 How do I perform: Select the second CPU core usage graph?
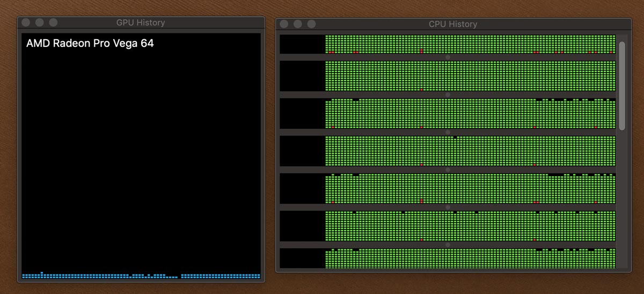448,76
